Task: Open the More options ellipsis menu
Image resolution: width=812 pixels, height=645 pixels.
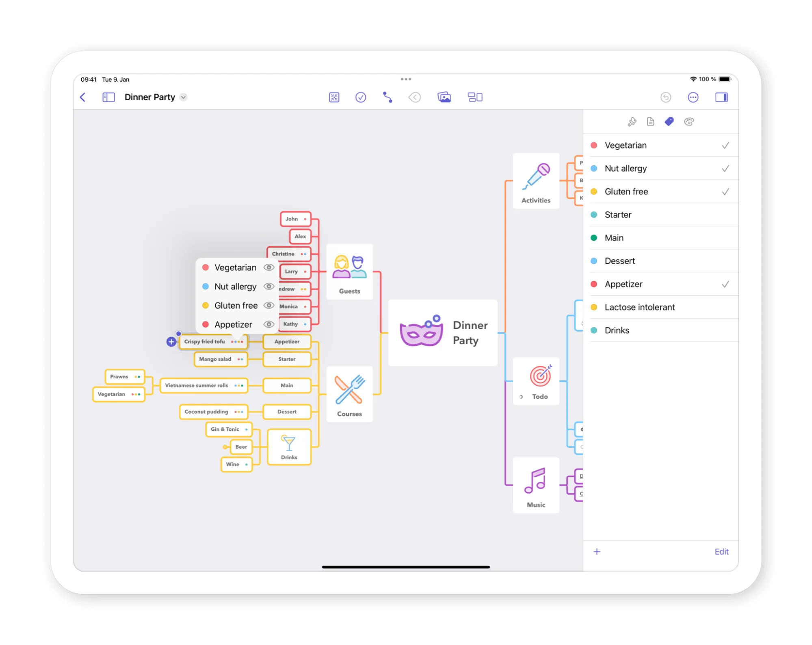Action: 693,97
